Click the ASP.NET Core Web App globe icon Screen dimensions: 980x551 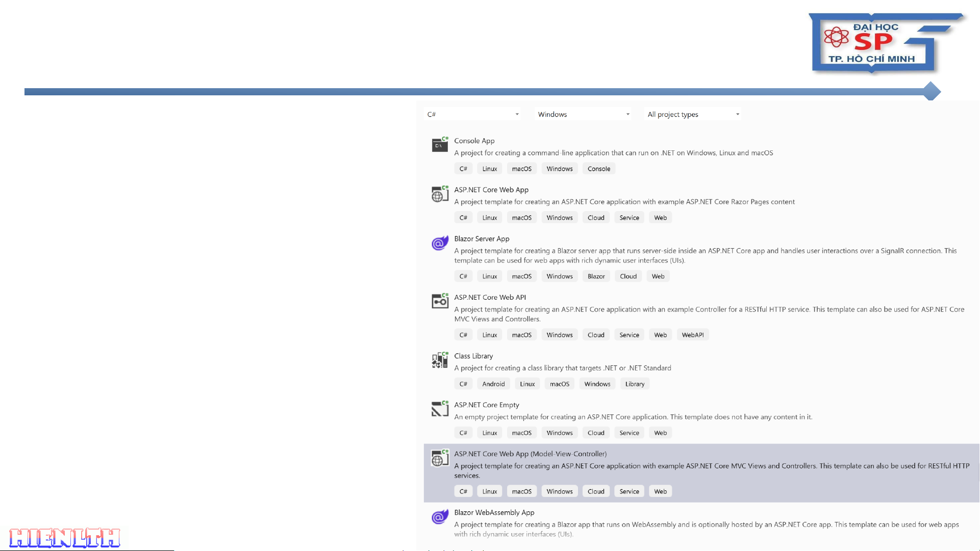[440, 194]
